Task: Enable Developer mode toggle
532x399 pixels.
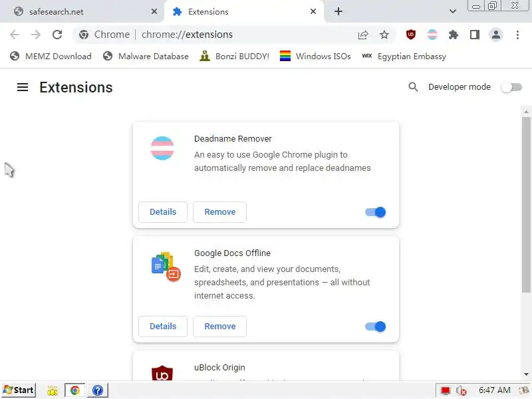Action: [x=511, y=87]
